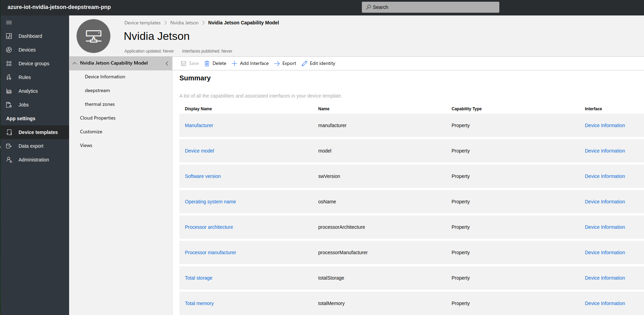Open Device Information link in Manufacturer row
Screen dimensions: 644x315
[x=605, y=125]
